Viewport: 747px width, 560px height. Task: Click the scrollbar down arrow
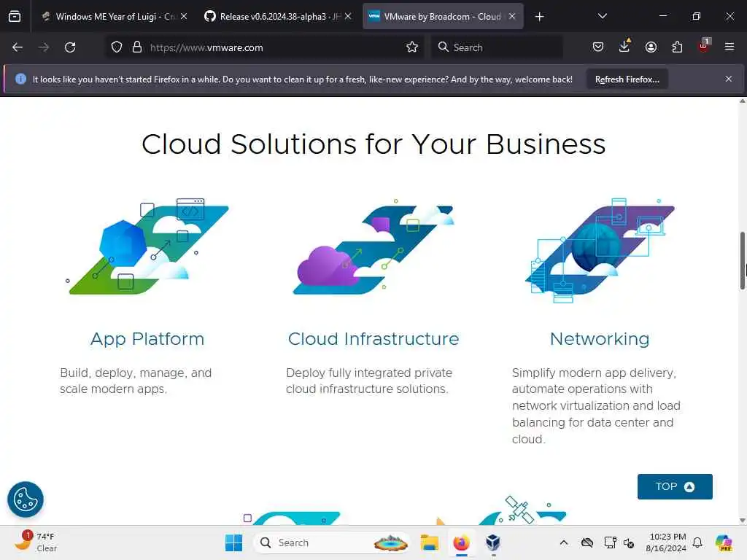point(742,521)
